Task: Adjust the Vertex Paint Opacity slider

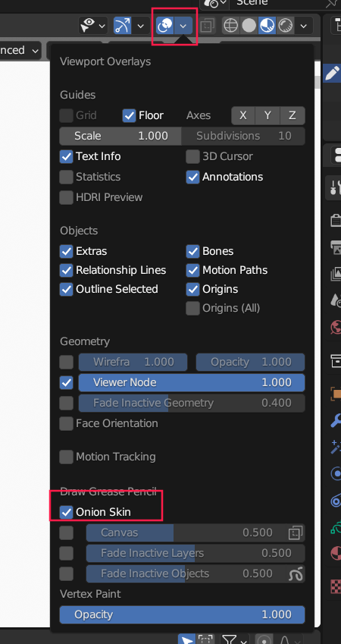Action: point(182,615)
